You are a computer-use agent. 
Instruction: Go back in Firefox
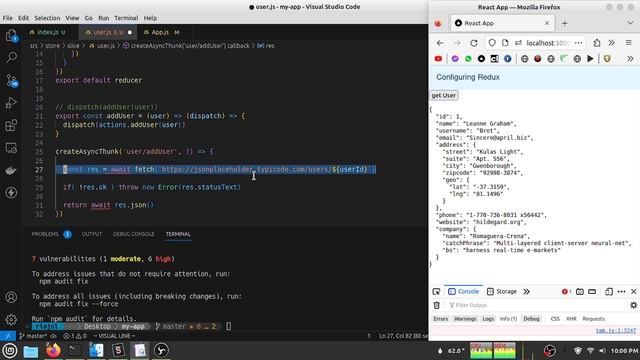(x=440, y=43)
